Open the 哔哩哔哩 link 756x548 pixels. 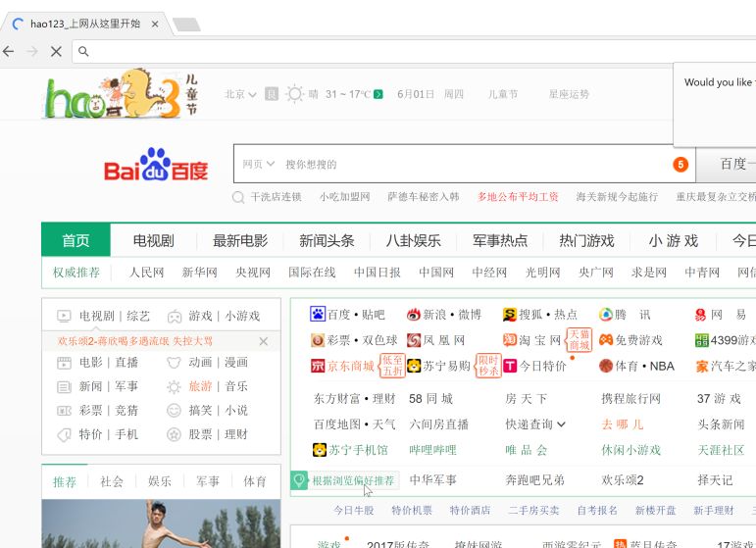432,450
